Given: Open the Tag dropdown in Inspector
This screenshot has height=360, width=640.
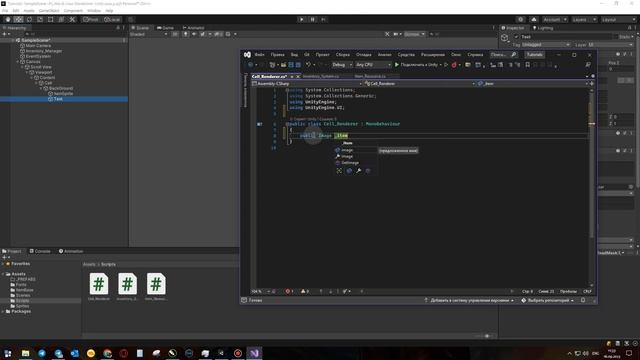Looking at the screenshot, I should click(x=546, y=44).
